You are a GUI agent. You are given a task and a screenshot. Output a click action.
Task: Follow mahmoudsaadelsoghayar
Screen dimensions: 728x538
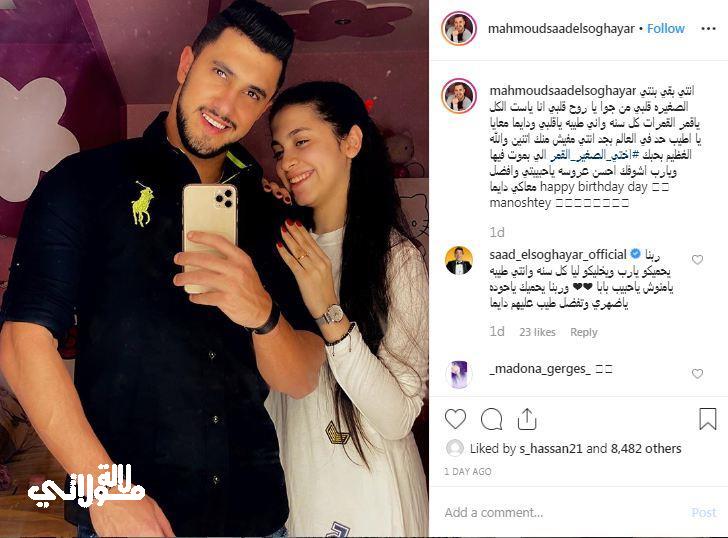666,29
